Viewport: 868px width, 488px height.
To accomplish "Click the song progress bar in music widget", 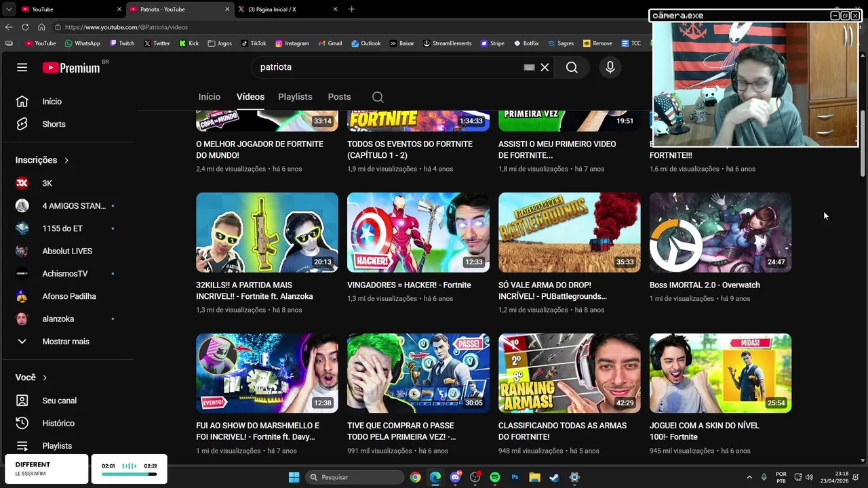I will click(x=129, y=474).
